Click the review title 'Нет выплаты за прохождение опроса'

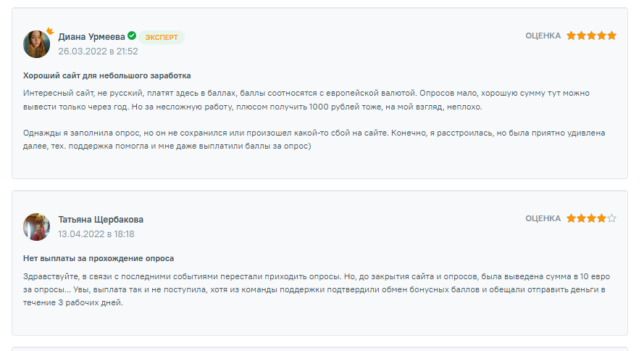pyautogui.click(x=99, y=258)
